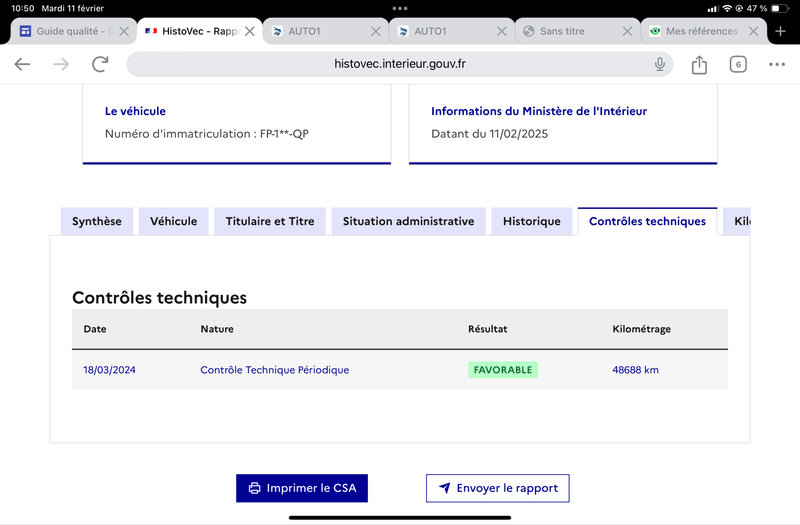The width and height of the screenshot is (800, 525).
Task: Open the browser three-dot menu
Action: 777,64
